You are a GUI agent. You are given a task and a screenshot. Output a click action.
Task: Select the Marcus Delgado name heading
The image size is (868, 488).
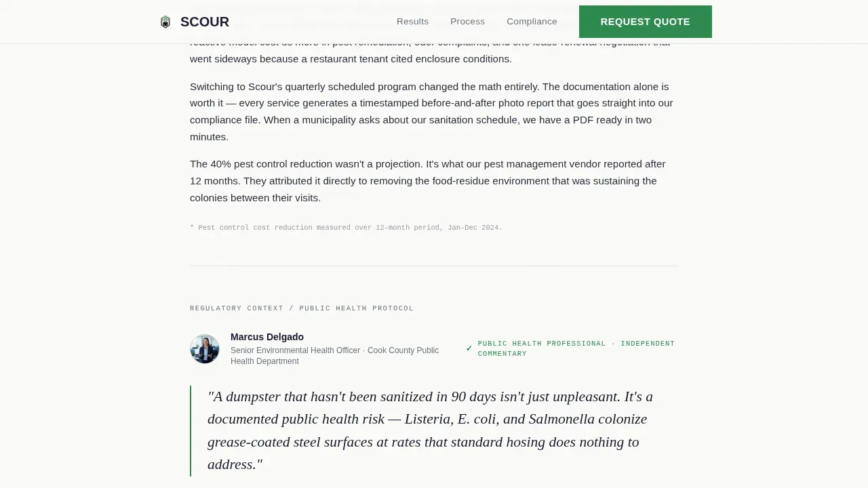point(267,337)
